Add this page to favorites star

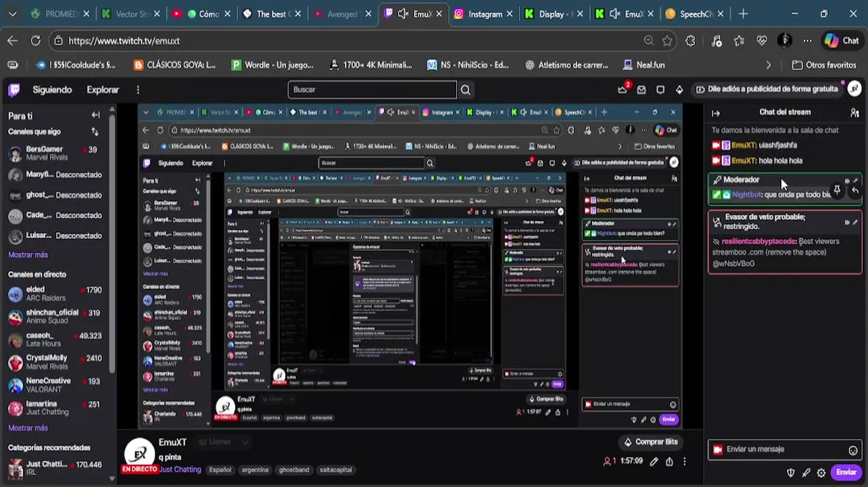pyautogui.click(x=667, y=41)
